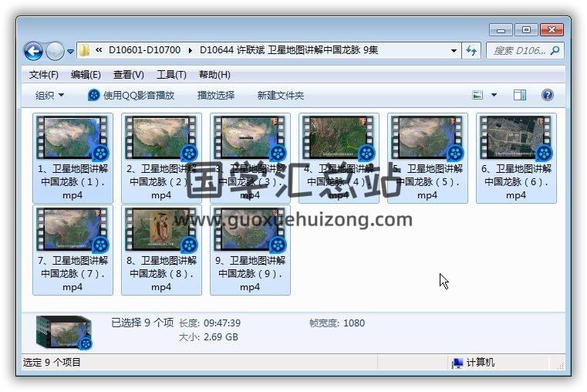587x392 pixels.
Task: Select video 中国龙脉（4）.mp4 thumbnail
Action: (338, 139)
